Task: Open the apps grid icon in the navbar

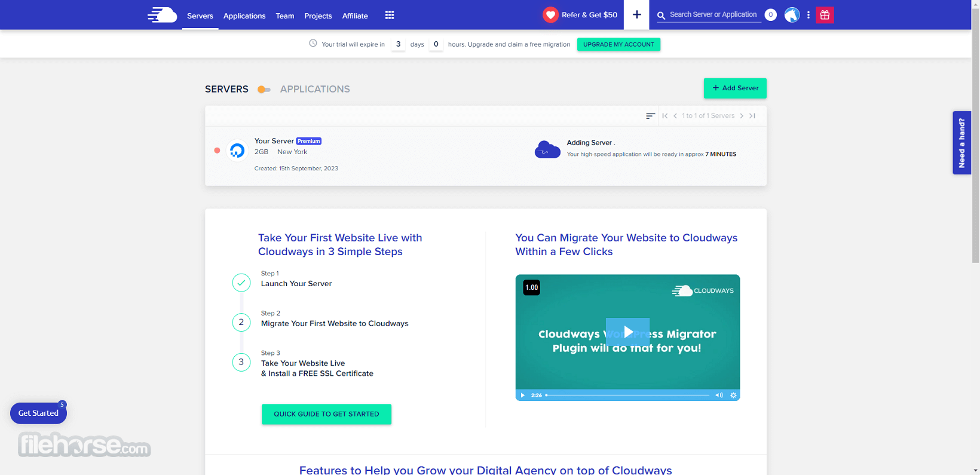Action: (x=390, y=15)
